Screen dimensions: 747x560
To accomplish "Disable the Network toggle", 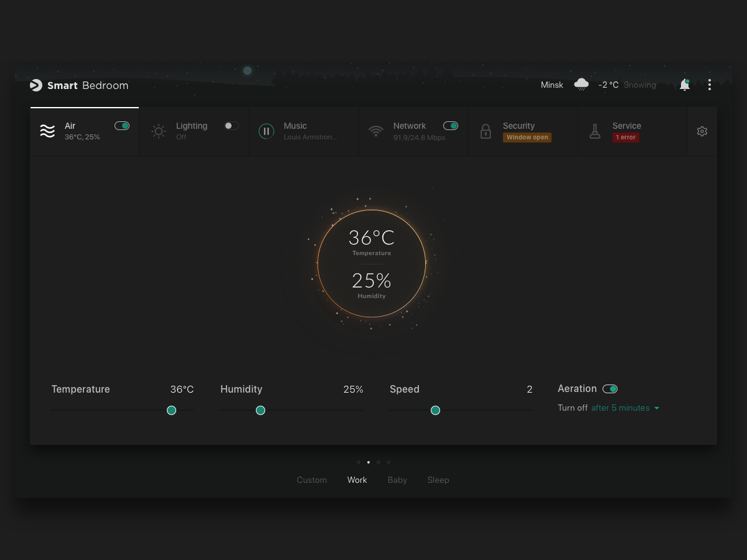I will (x=451, y=126).
